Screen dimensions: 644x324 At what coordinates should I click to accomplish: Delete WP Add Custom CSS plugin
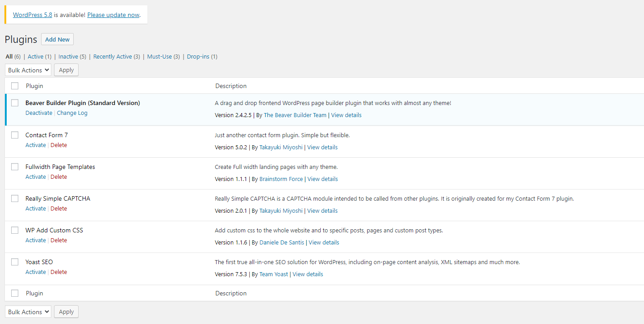[59, 240]
